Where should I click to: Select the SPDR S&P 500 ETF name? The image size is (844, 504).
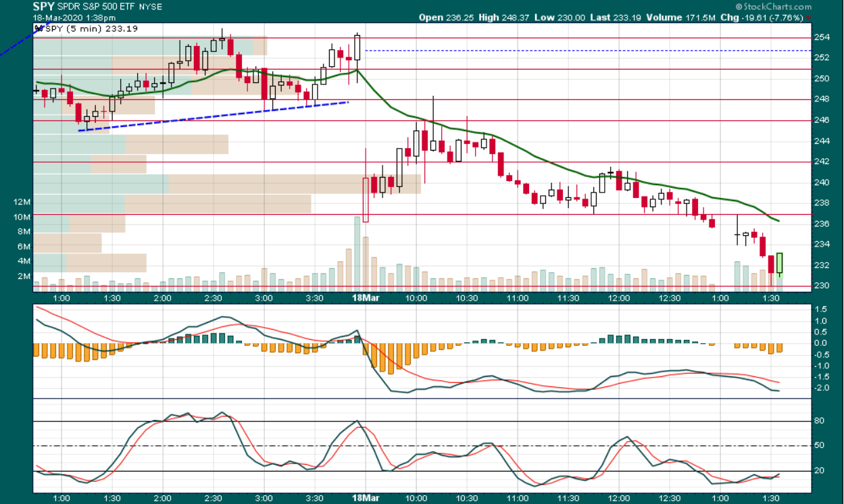pos(95,7)
